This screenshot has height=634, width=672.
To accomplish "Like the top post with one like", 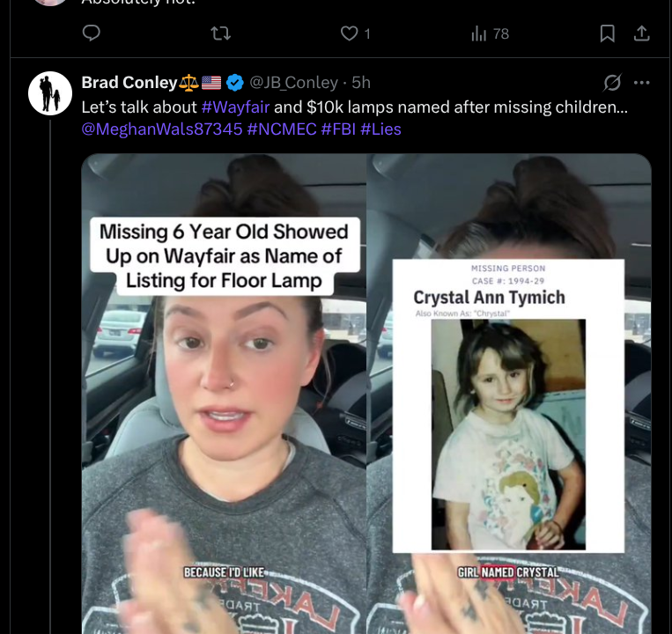I will pos(350,33).
